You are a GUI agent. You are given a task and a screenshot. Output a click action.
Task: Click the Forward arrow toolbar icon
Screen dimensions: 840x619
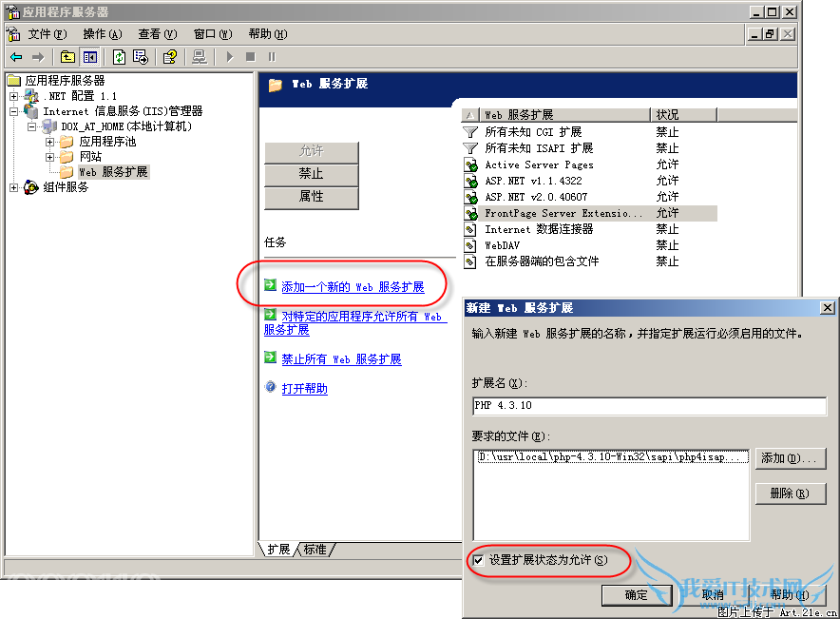click(x=37, y=57)
